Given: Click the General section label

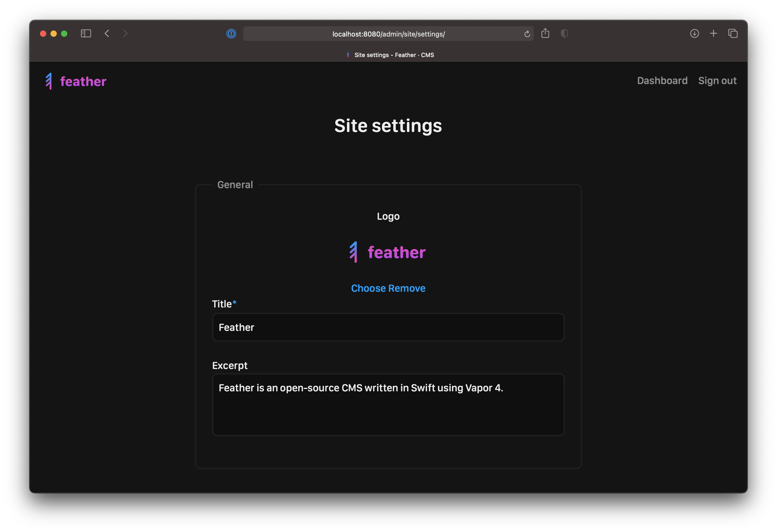Looking at the screenshot, I should (235, 185).
